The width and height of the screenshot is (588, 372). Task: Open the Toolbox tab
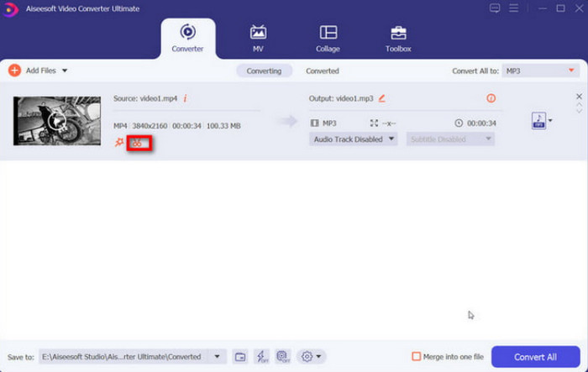tap(398, 39)
